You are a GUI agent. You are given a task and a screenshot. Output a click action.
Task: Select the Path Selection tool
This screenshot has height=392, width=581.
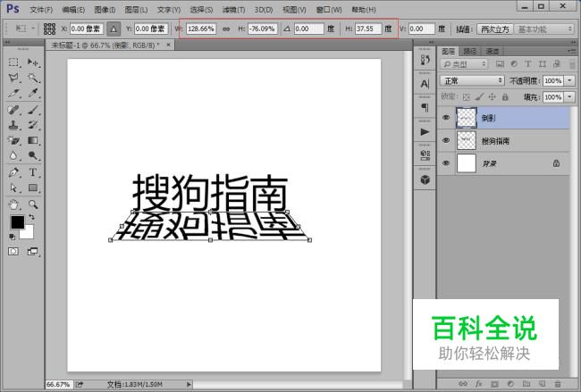[13, 188]
